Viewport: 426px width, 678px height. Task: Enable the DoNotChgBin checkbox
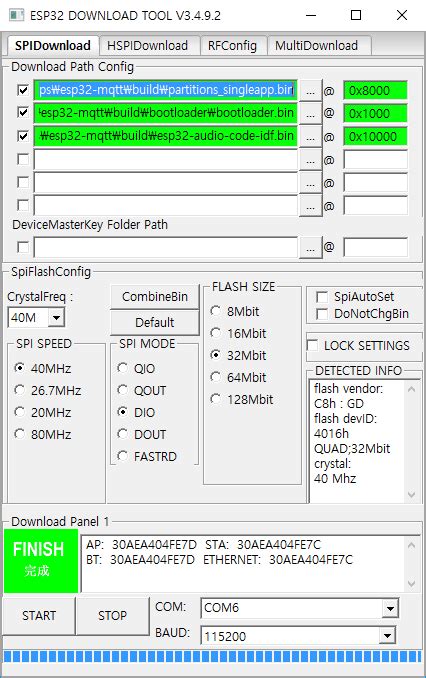coord(322,314)
